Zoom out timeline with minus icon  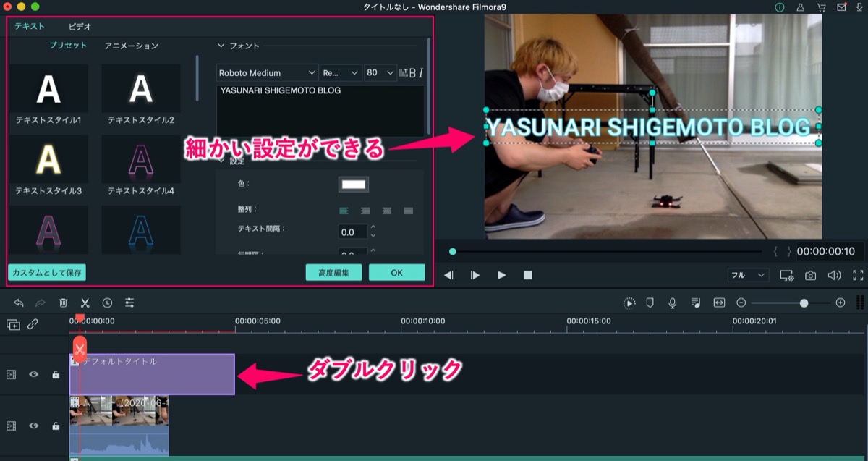(x=741, y=303)
